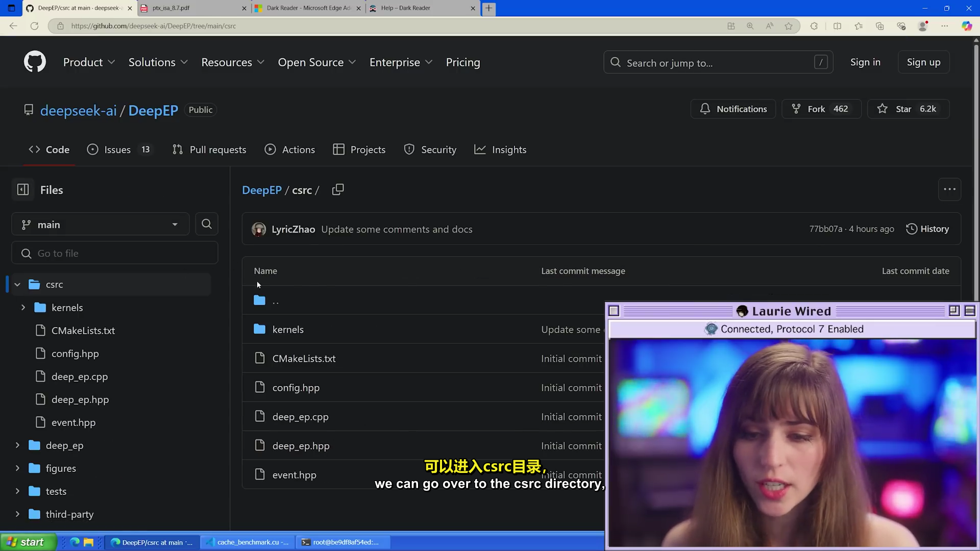Open Collections icon in browser toolbar
Viewport: 980px width, 551px height.
coord(879,26)
